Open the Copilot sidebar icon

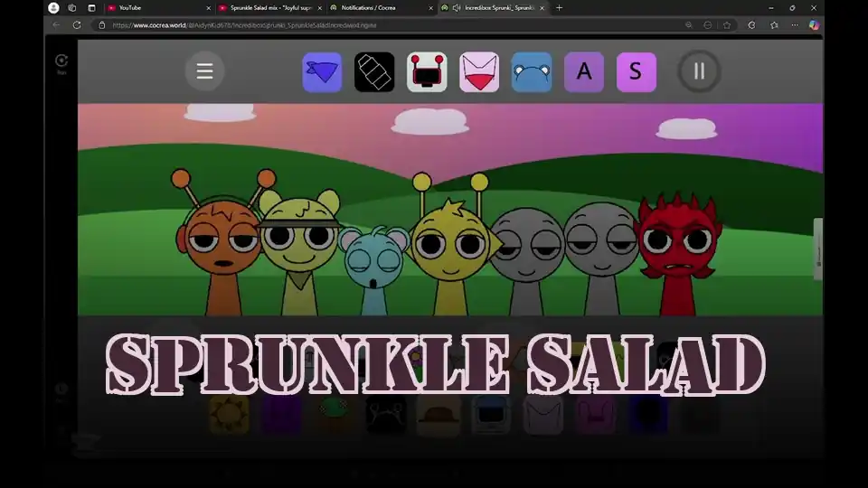click(x=814, y=25)
